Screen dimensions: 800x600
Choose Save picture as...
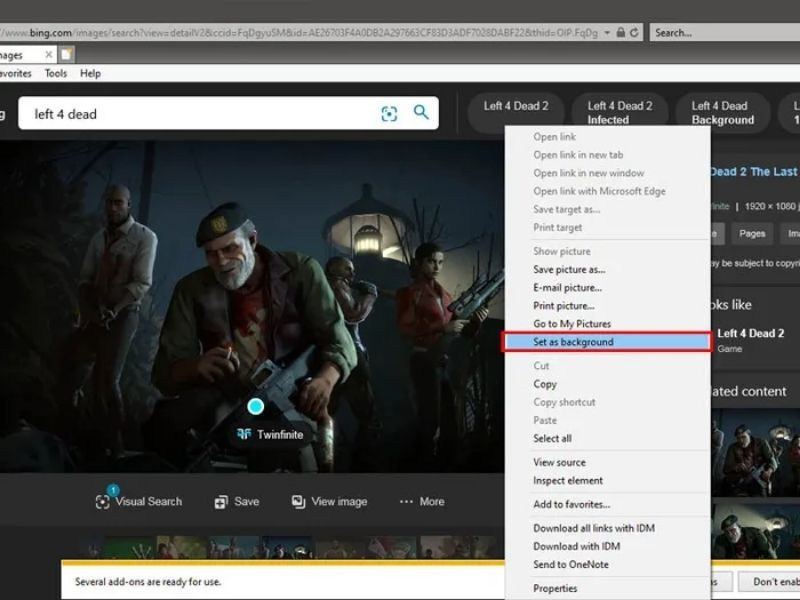click(607, 269)
